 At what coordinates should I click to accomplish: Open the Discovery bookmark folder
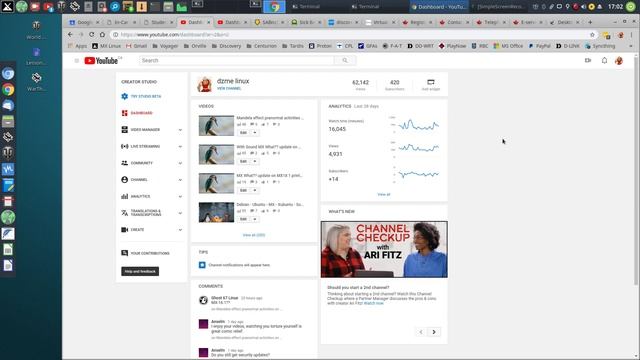[227, 46]
